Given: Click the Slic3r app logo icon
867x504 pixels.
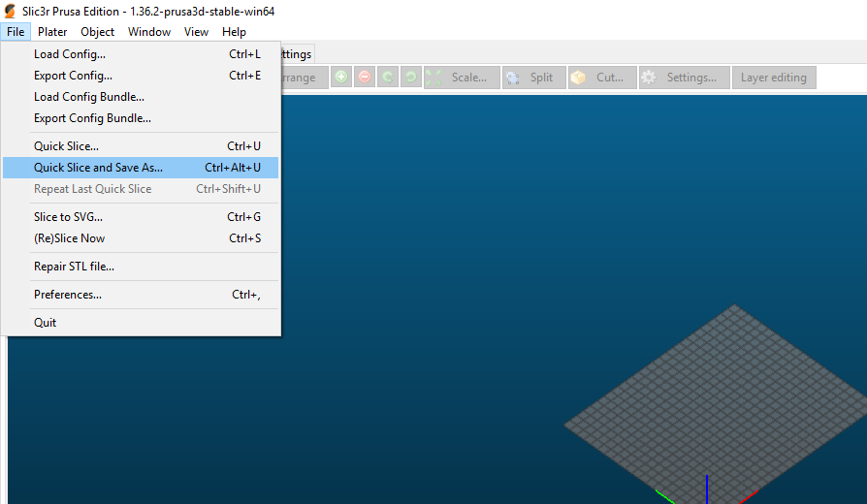Looking at the screenshot, I should (10, 11).
